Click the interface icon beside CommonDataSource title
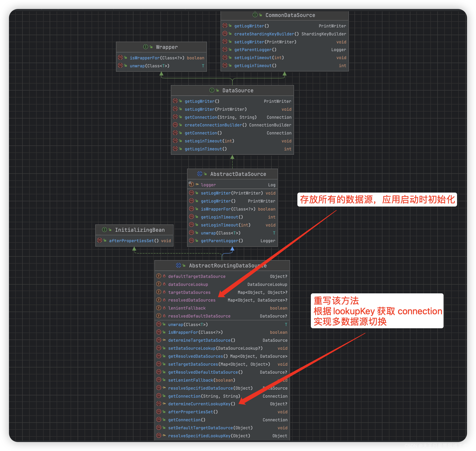Image resolution: width=476 pixels, height=451 pixels. (x=255, y=15)
